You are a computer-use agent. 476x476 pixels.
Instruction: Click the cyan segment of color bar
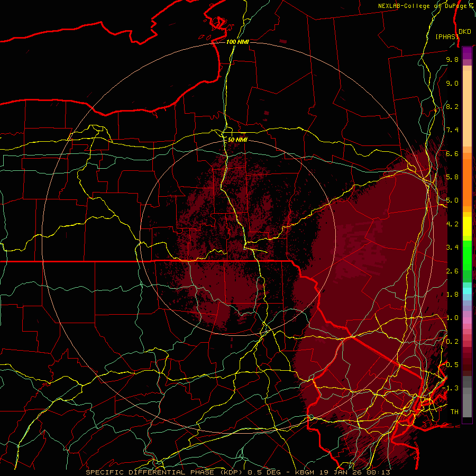tap(467, 290)
